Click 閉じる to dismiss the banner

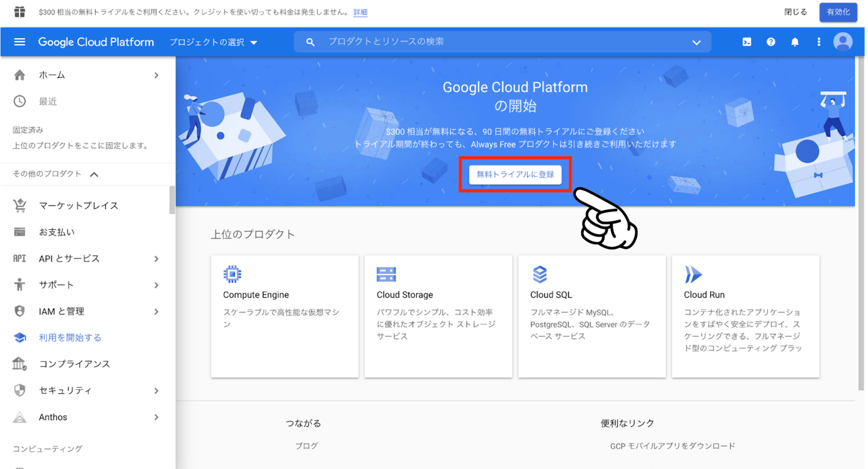coord(795,12)
